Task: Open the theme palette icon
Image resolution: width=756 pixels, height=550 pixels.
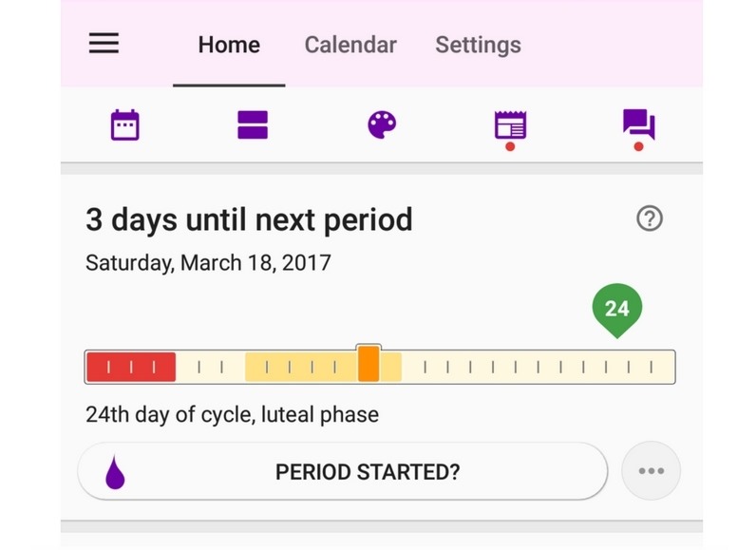Action: point(382,124)
